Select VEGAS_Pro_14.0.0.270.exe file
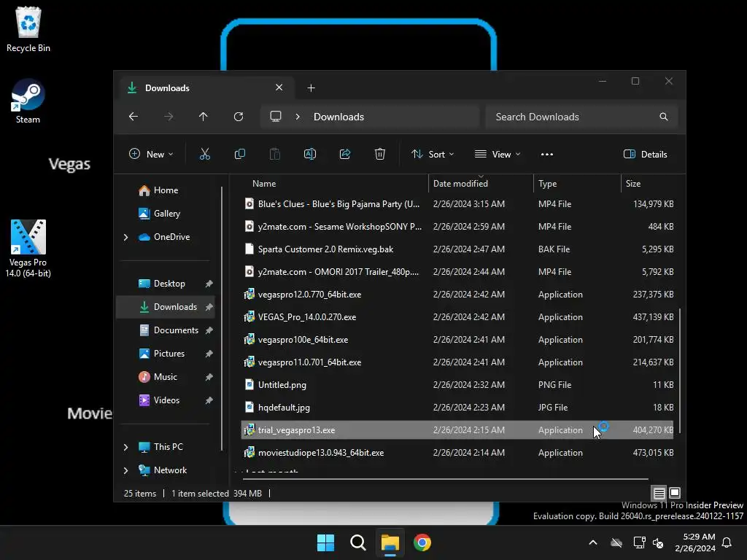 pyautogui.click(x=457, y=317)
